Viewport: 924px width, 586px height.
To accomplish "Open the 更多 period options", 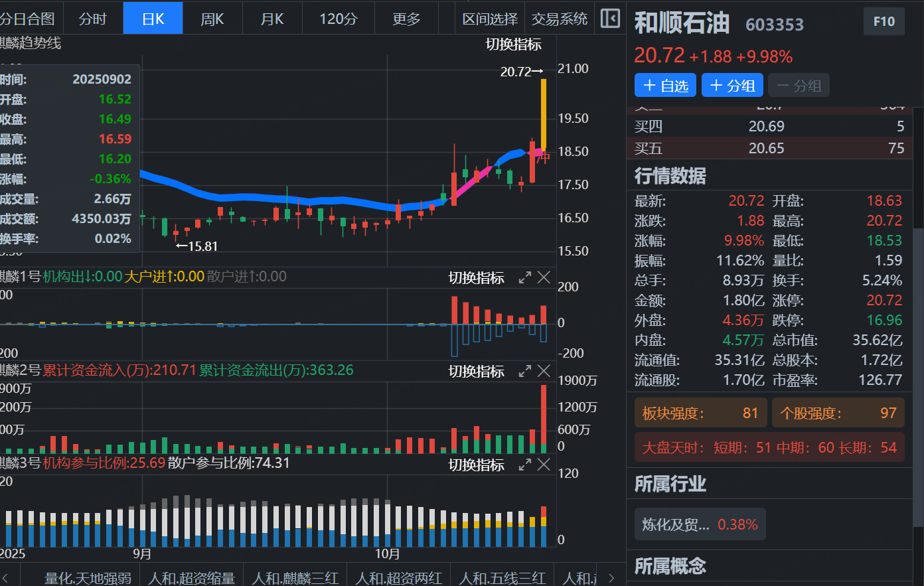I will click(x=406, y=19).
